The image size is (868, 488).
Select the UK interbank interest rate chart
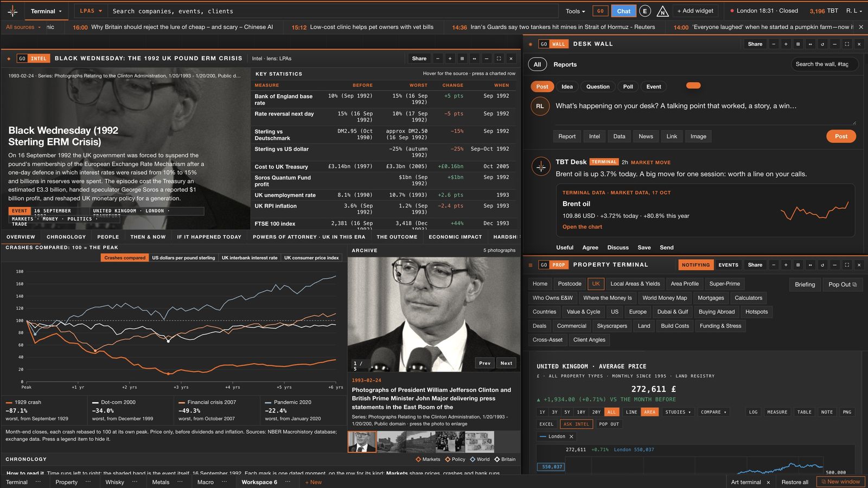click(x=250, y=258)
